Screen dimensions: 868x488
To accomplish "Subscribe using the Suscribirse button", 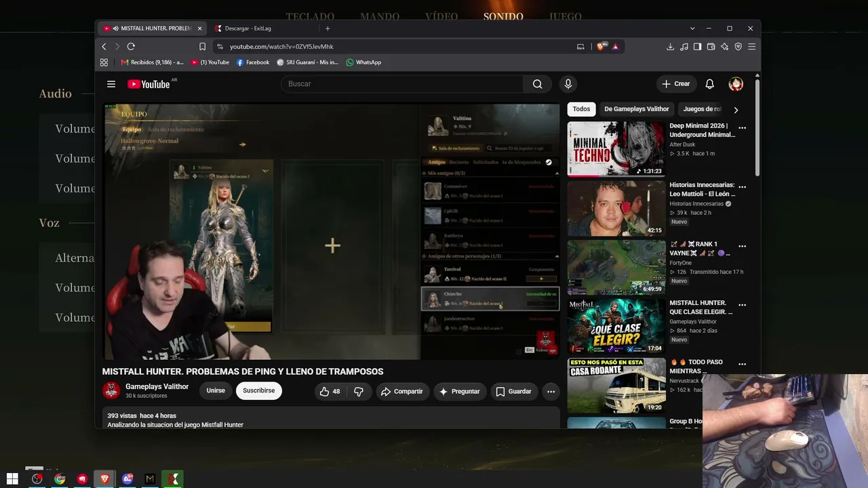I will (x=259, y=391).
